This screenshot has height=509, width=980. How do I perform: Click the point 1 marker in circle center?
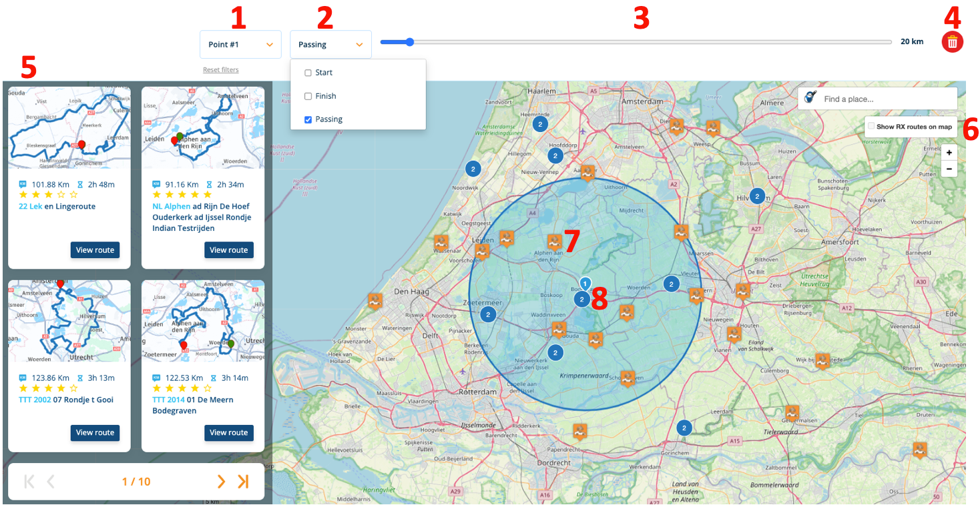pyautogui.click(x=585, y=284)
